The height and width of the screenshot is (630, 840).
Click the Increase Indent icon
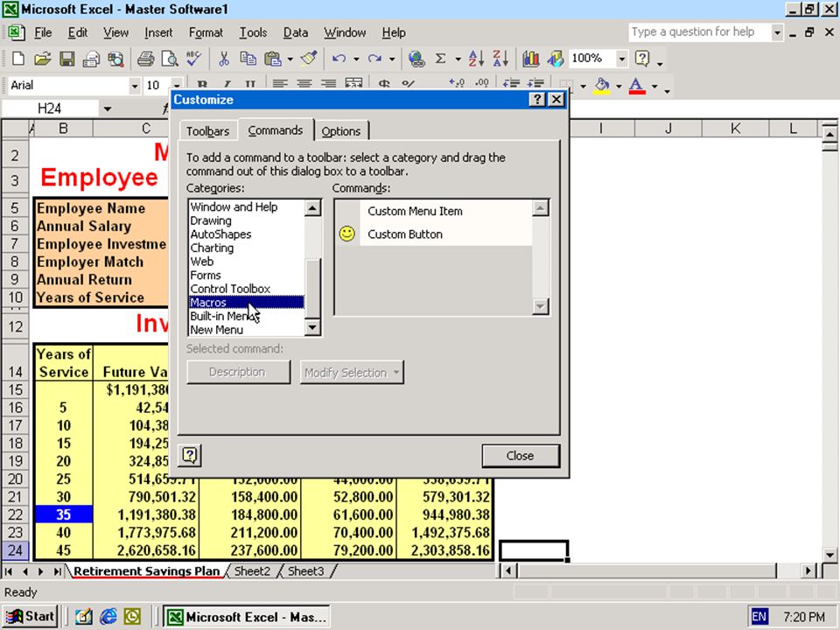535,84
